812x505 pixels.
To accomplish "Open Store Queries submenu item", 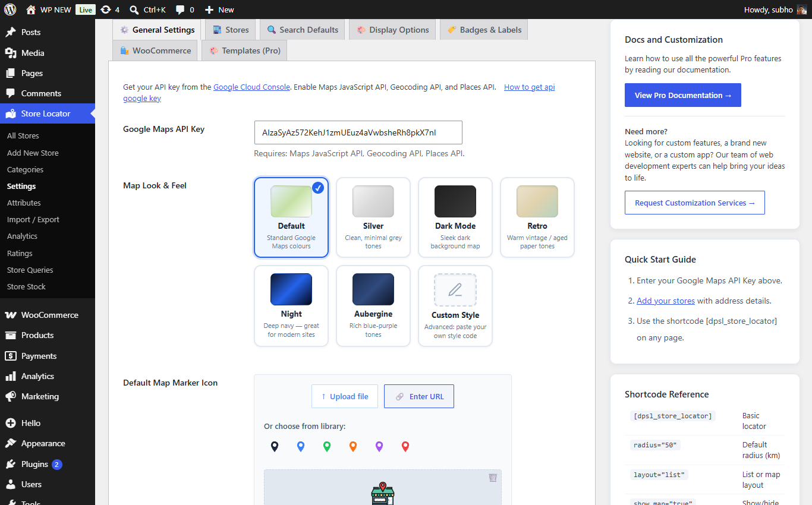I will coord(30,270).
